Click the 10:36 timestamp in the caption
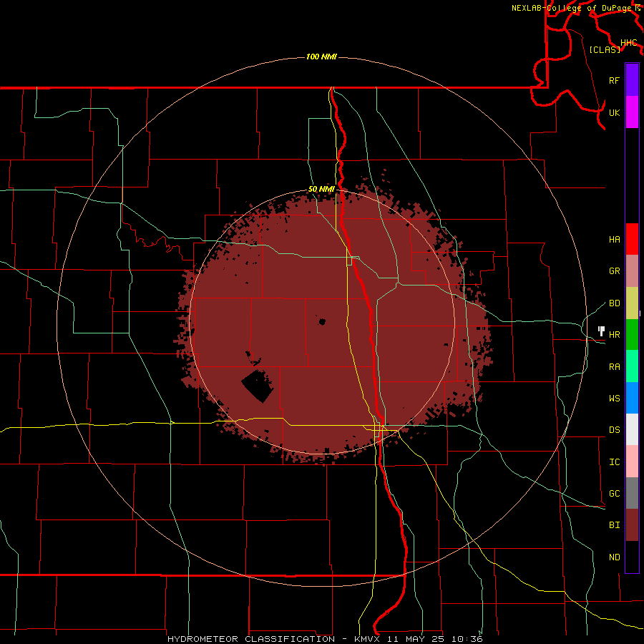 click(467, 639)
